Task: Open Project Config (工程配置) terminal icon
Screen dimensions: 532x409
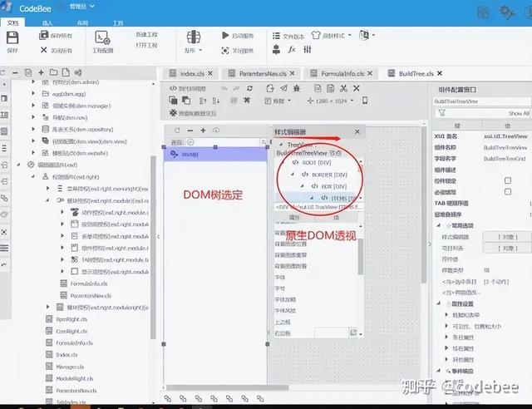Action: point(102,37)
